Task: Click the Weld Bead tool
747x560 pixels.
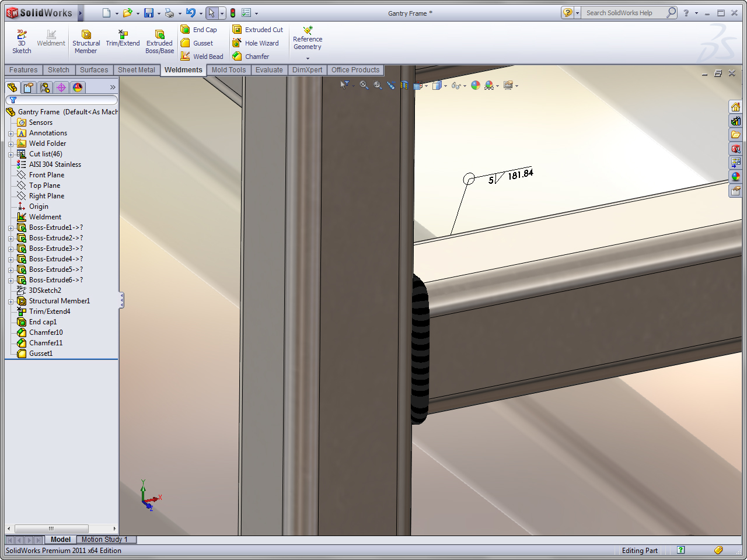Action: (x=202, y=57)
